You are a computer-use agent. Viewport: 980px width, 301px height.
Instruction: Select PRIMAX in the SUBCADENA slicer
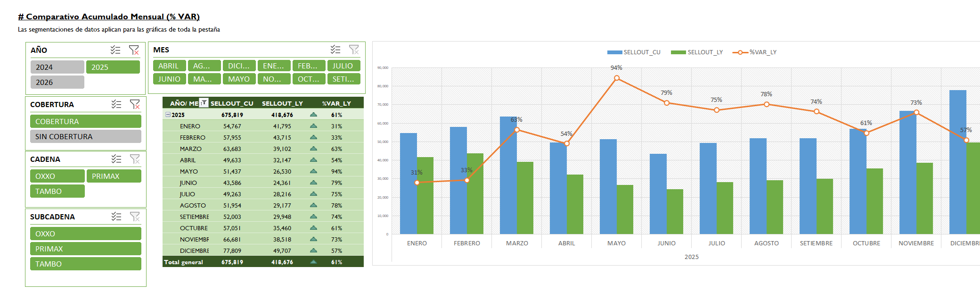pos(85,249)
